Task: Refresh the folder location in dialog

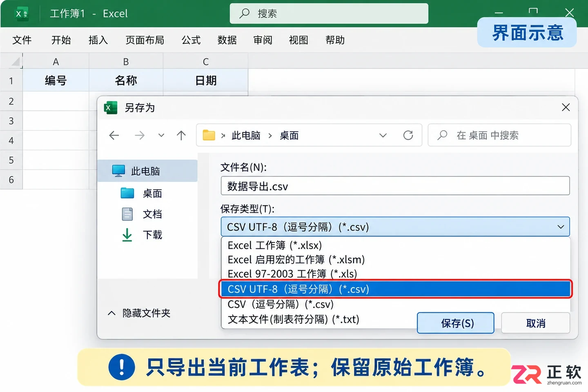Action: pos(408,135)
